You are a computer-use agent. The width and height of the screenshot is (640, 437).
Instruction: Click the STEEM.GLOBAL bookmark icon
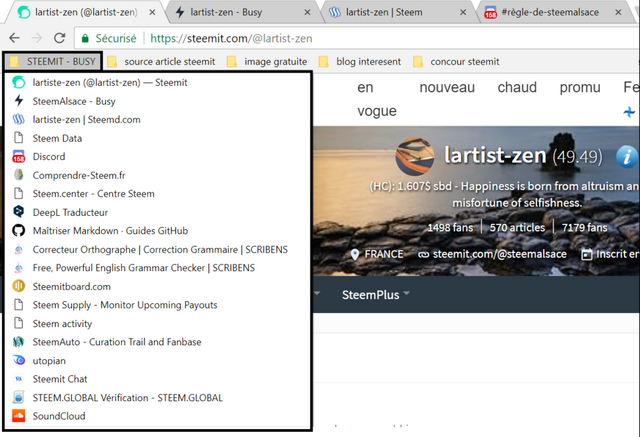tap(18, 397)
